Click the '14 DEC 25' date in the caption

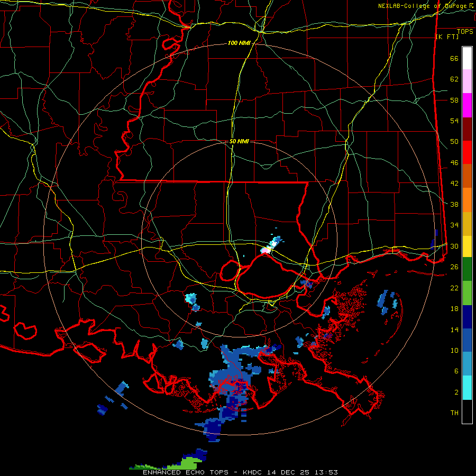288,472
